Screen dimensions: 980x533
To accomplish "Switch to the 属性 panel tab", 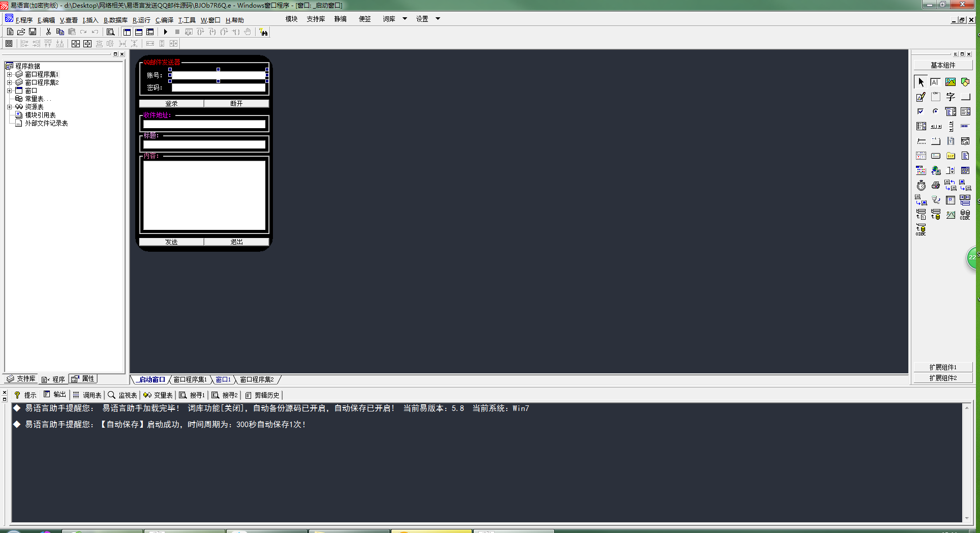I will (x=83, y=379).
